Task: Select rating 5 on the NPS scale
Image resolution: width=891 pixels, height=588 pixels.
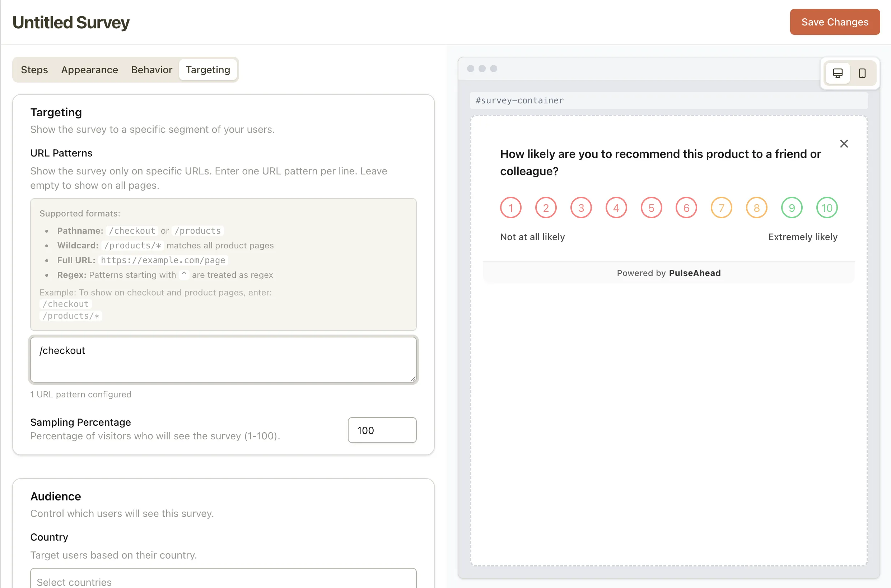Action: click(x=651, y=207)
